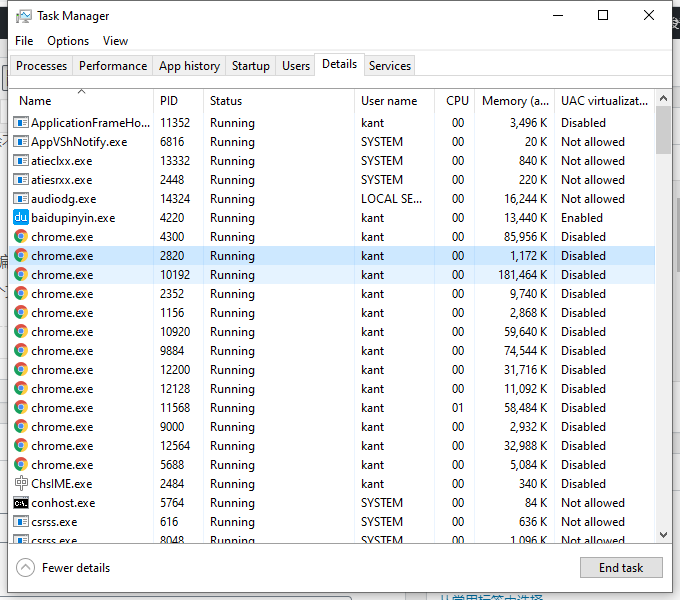Switch to the Performance tab
This screenshot has height=600, width=680.
(113, 66)
